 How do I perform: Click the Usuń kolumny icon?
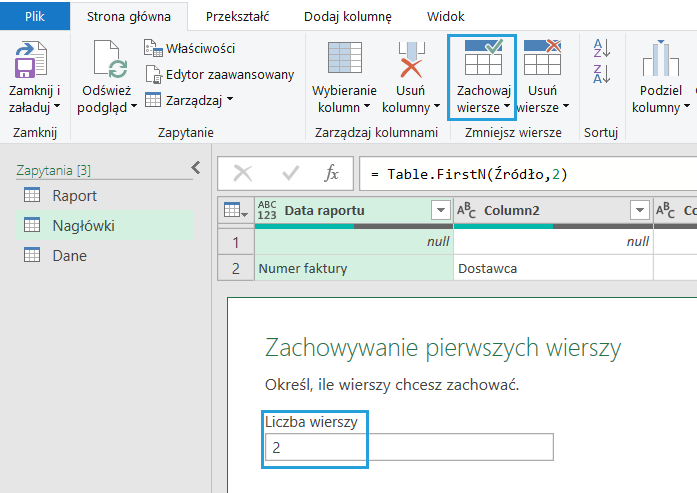[x=411, y=60]
